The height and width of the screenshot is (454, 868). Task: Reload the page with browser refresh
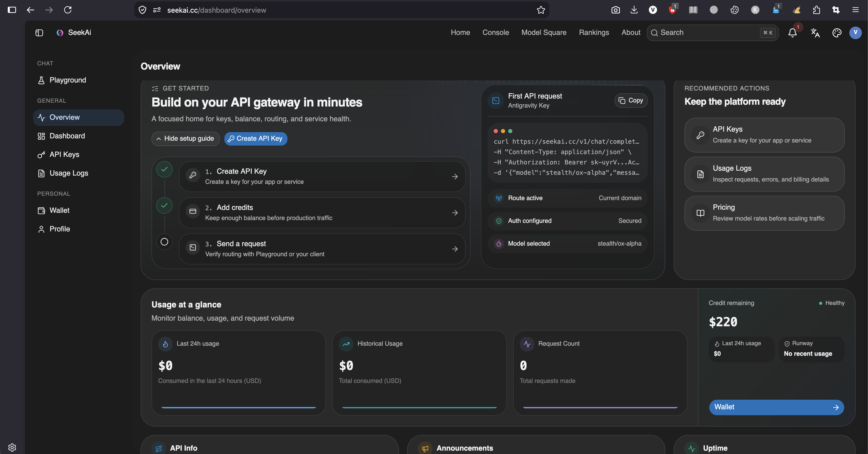coord(68,10)
